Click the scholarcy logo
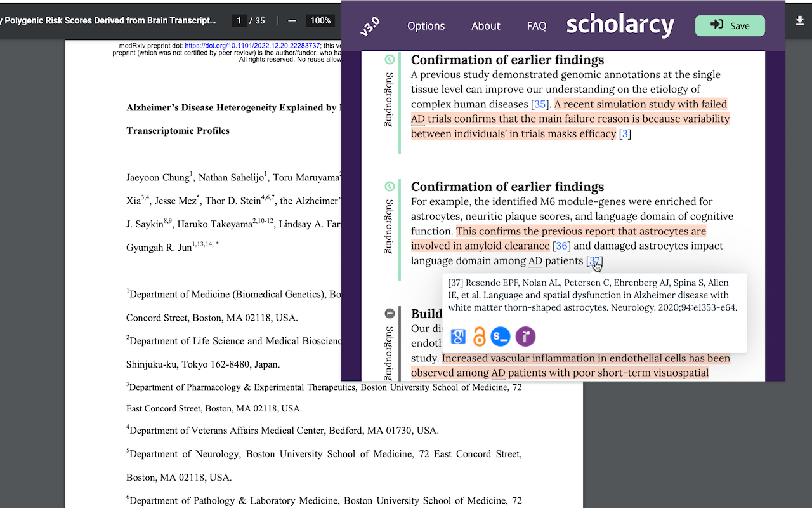Viewport: 812px width, 508px height. (x=620, y=25)
